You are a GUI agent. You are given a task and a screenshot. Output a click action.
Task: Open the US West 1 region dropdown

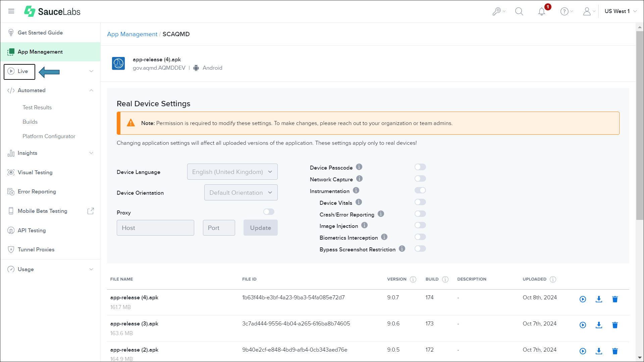coord(621,11)
